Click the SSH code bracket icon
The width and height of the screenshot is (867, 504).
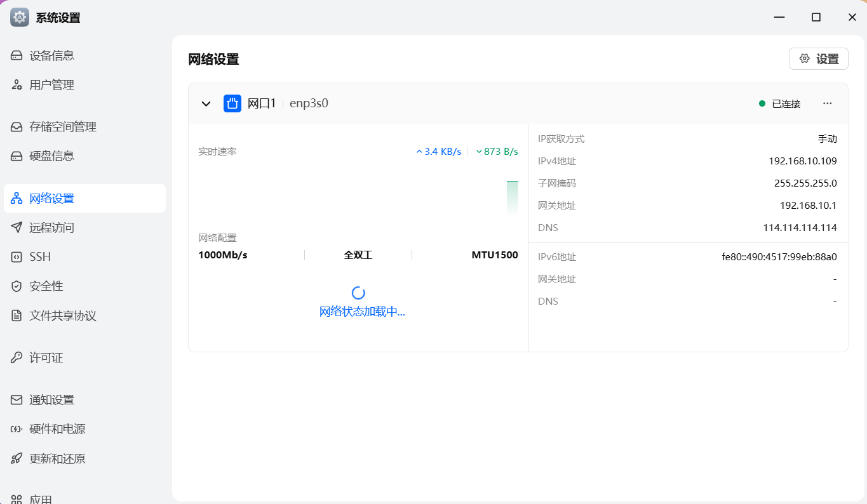point(17,257)
